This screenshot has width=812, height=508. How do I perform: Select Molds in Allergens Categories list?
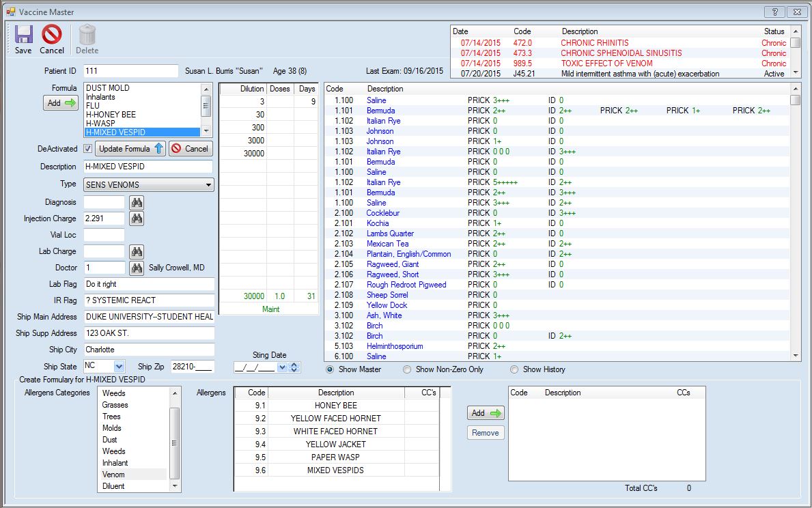click(112, 428)
